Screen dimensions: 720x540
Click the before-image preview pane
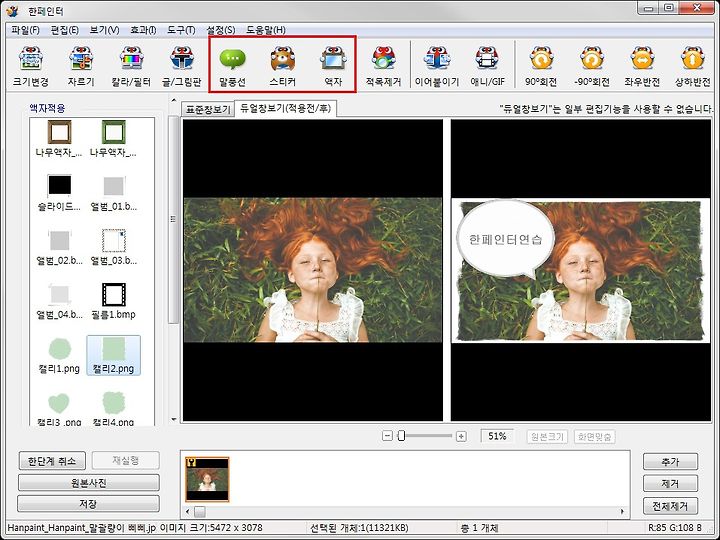pos(313,270)
